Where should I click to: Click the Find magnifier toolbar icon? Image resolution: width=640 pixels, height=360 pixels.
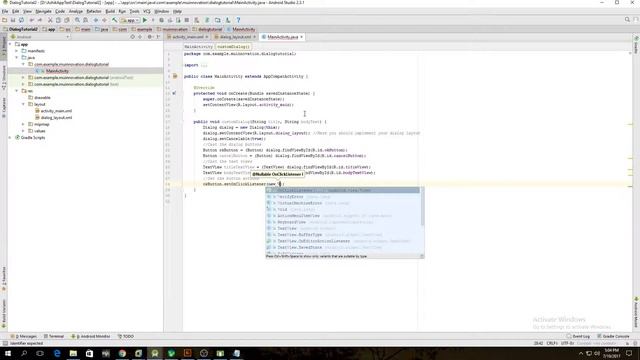[x=77, y=20]
